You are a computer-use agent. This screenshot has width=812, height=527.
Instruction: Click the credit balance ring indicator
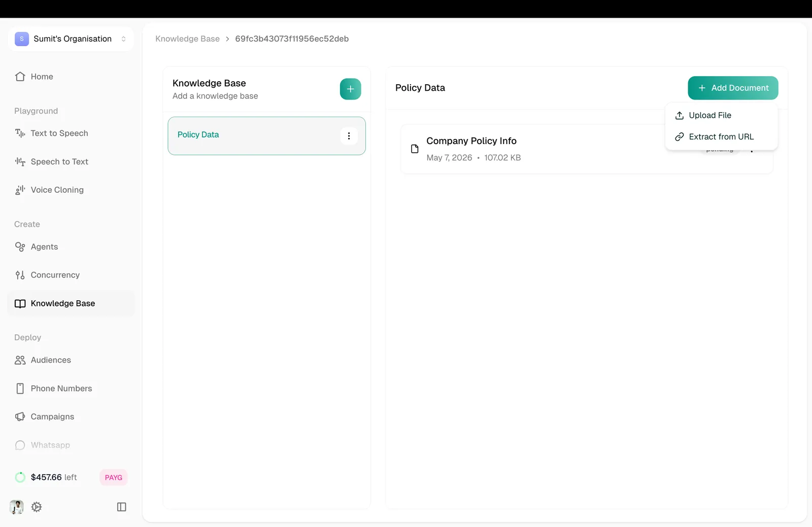[x=20, y=477]
